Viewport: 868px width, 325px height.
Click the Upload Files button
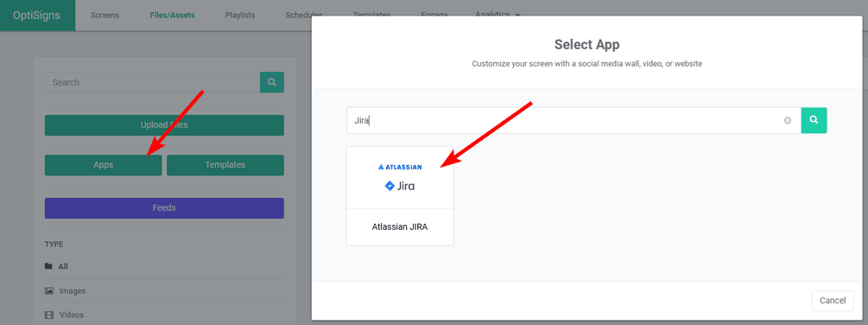coord(164,125)
